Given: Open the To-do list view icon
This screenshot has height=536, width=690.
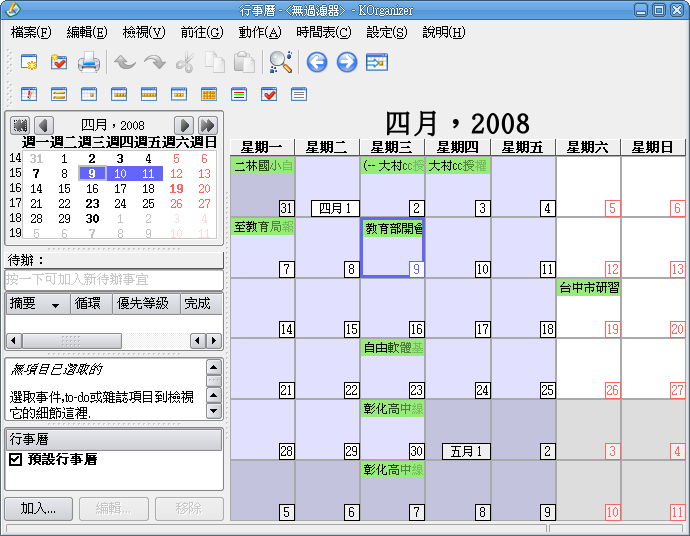Looking at the screenshot, I should pyautogui.click(x=269, y=95).
